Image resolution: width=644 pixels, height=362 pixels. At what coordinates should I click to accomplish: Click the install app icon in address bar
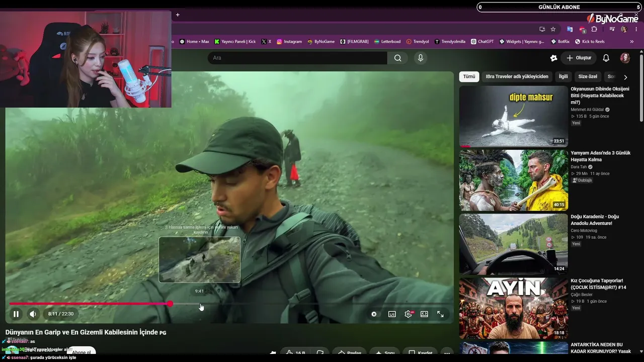pyautogui.click(x=542, y=29)
